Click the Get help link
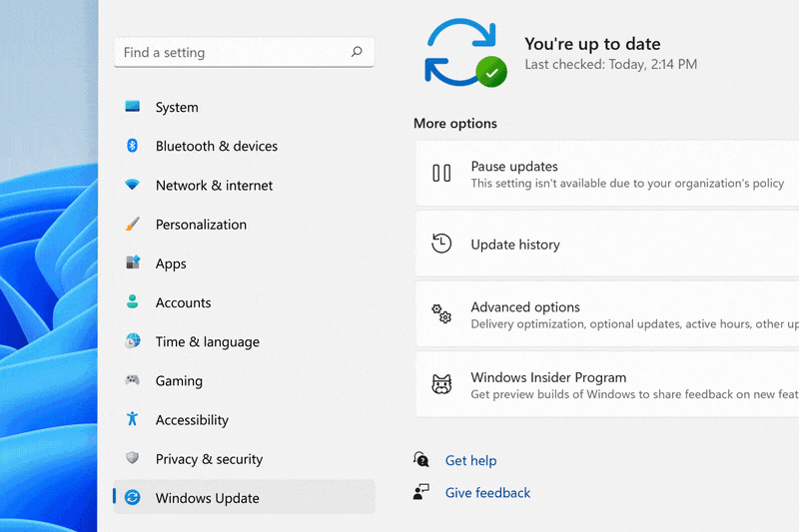Viewport: 799px width, 532px height. [470, 460]
